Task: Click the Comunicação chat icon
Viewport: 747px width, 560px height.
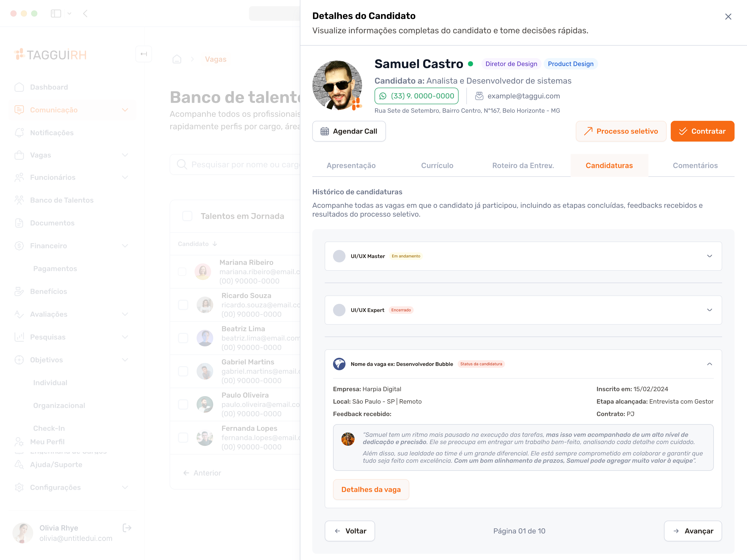Action: (19, 110)
